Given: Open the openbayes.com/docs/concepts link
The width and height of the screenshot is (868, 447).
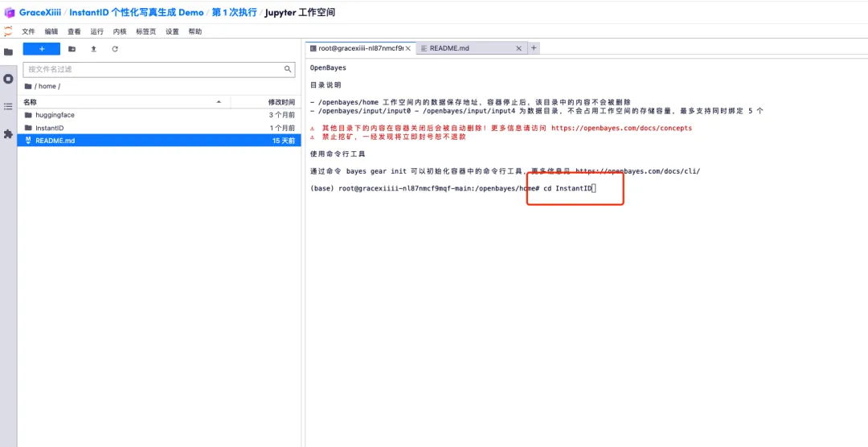Looking at the screenshot, I should click(x=621, y=128).
